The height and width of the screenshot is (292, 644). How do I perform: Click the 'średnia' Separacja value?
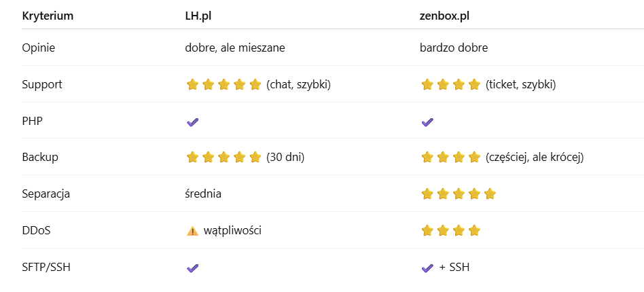coord(203,194)
